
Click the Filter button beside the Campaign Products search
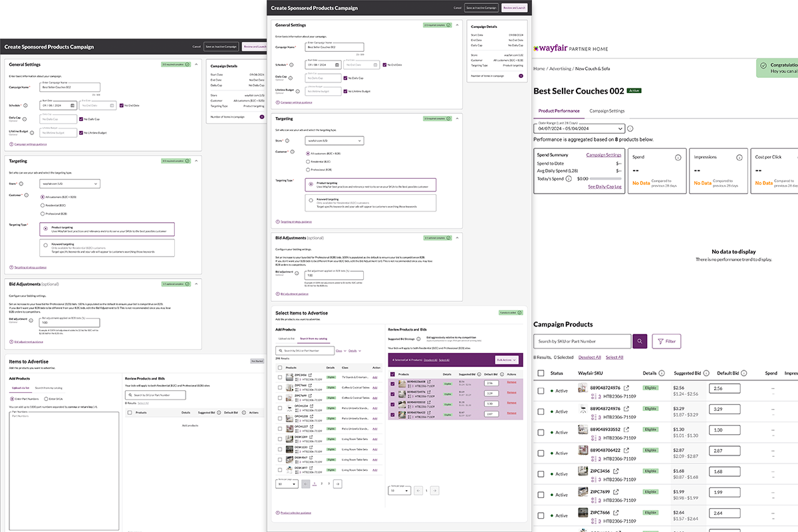click(666, 341)
